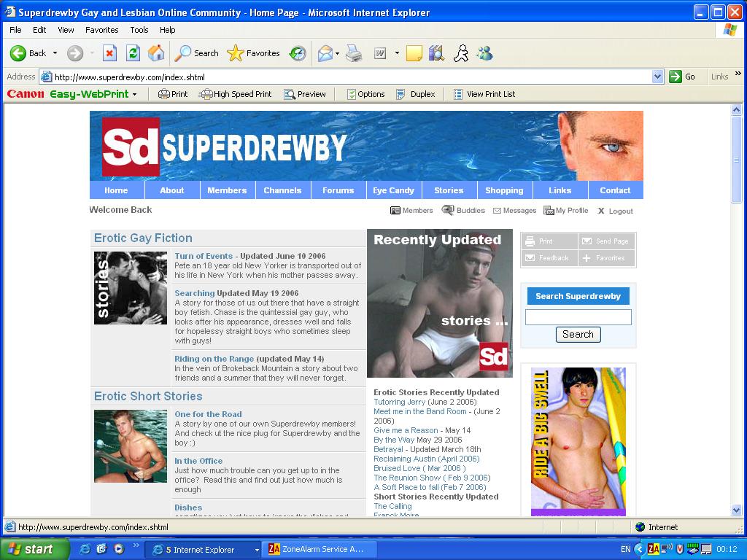Open the History clock icon
This screenshot has height=560, width=747.
(x=298, y=53)
